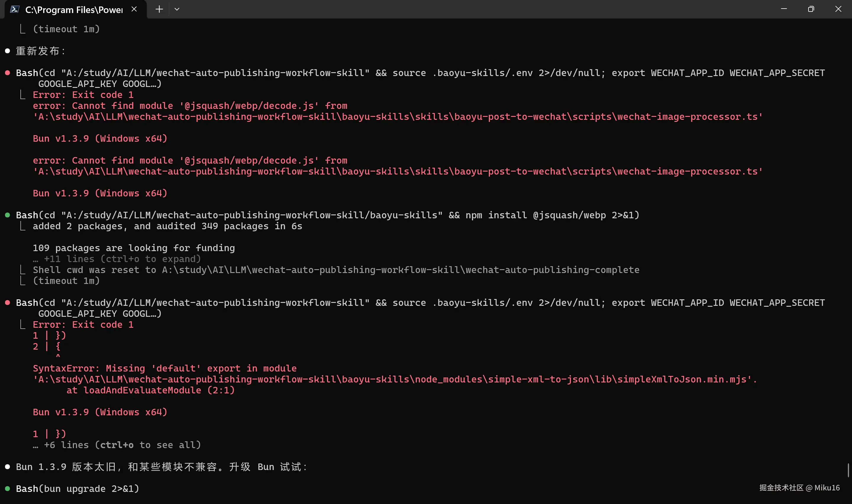The height and width of the screenshot is (504, 852).
Task: Click the PowerShell icon on the tab
Action: pyautogui.click(x=14, y=9)
